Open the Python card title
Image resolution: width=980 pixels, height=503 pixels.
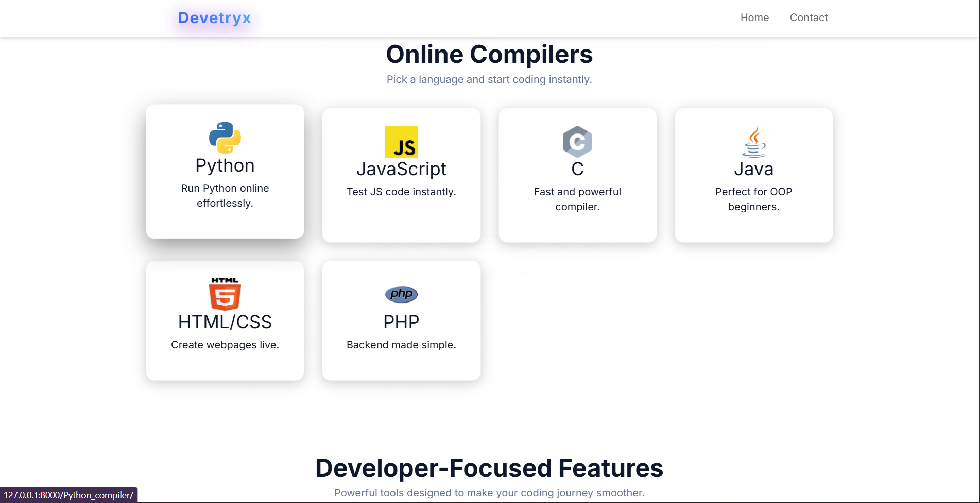225,165
